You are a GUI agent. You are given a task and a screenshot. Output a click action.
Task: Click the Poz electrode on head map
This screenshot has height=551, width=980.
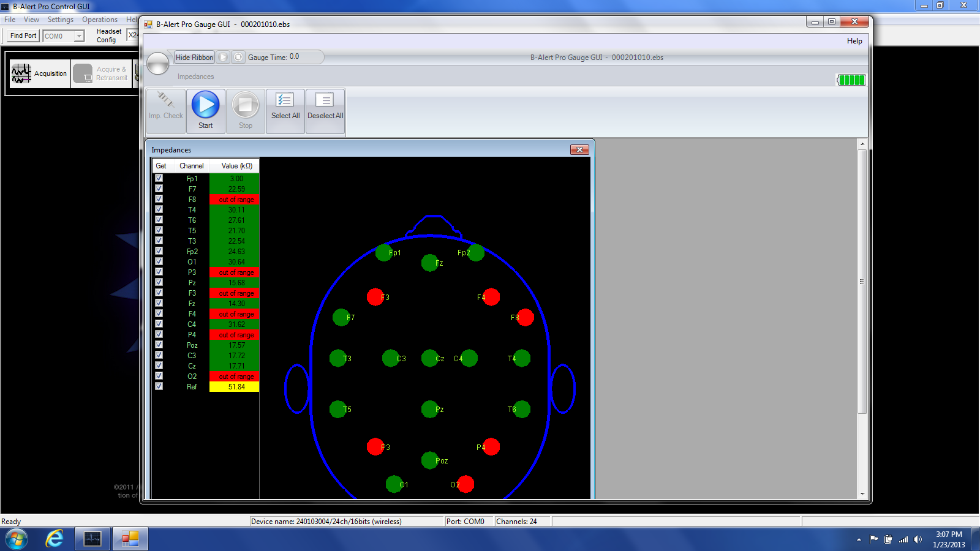click(x=430, y=460)
